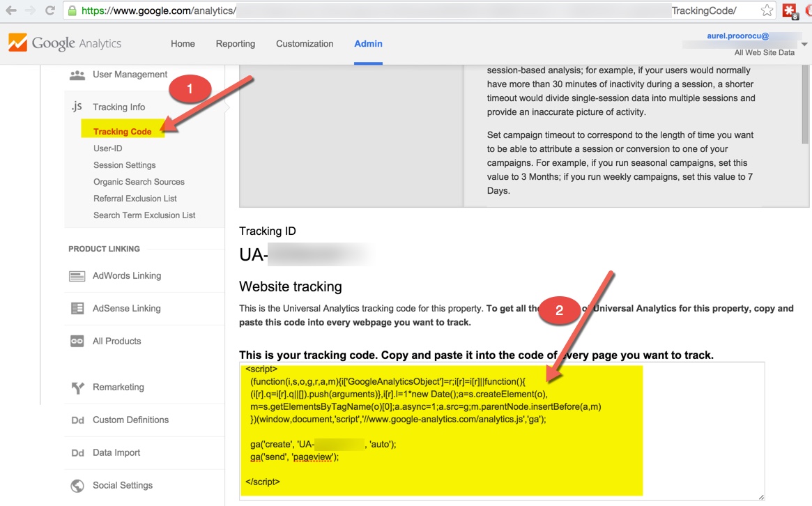Viewport: 812px width, 506px height.
Task: Click the All Products link icon
Action: [x=77, y=342]
